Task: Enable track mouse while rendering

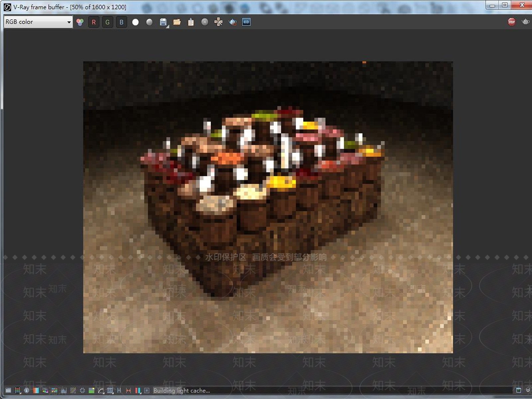Action: [x=218, y=22]
